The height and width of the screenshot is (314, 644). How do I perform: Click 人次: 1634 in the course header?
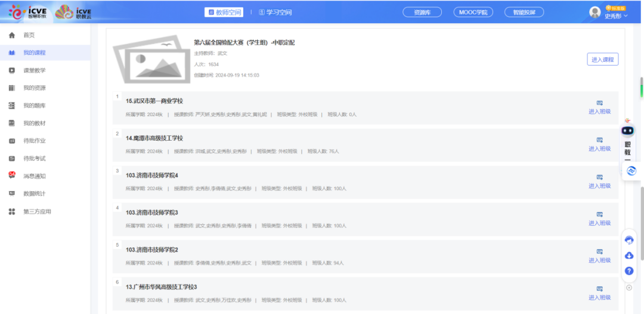tap(206, 64)
